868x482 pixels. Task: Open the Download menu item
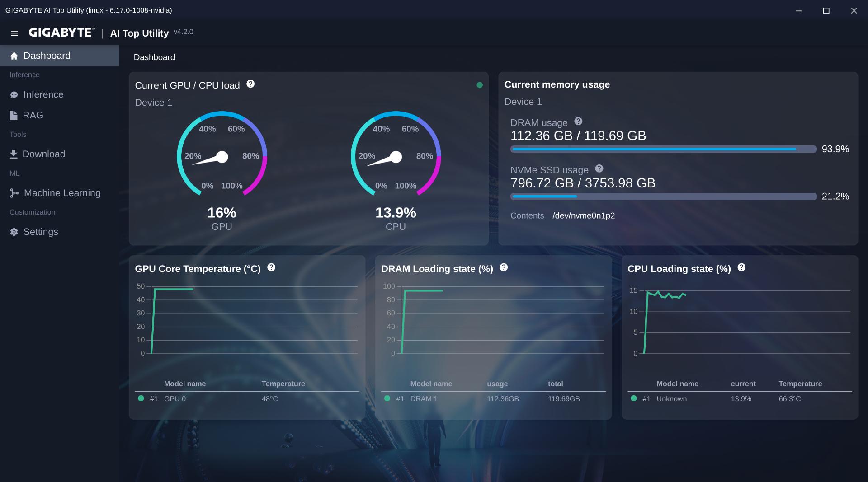click(x=60, y=154)
